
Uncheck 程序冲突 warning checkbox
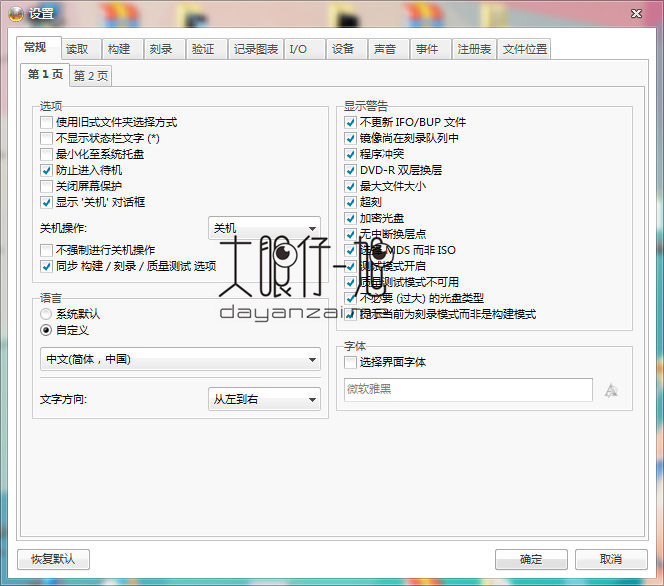pos(374,154)
